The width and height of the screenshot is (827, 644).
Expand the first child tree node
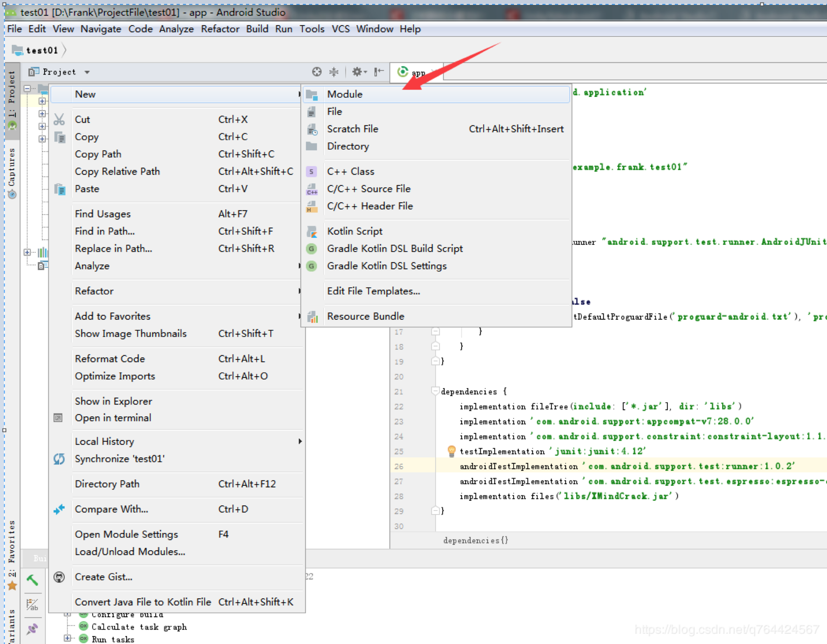(x=42, y=101)
